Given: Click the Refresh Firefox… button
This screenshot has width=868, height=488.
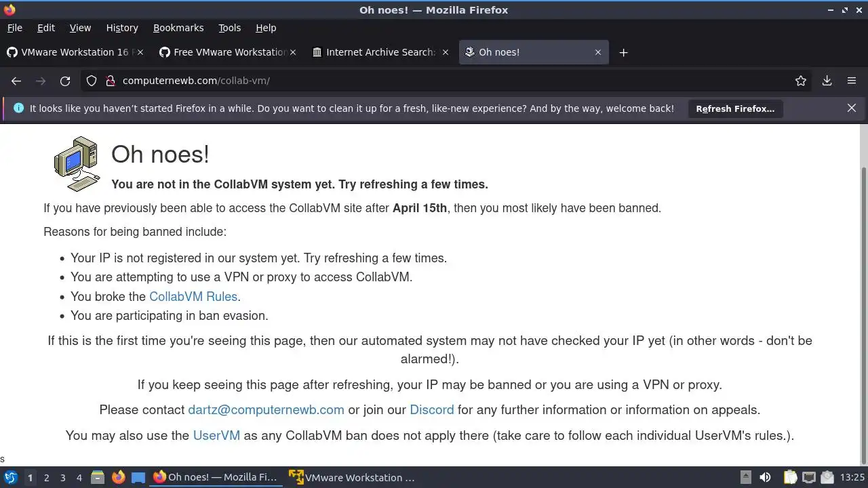Looking at the screenshot, I should 735,108.
